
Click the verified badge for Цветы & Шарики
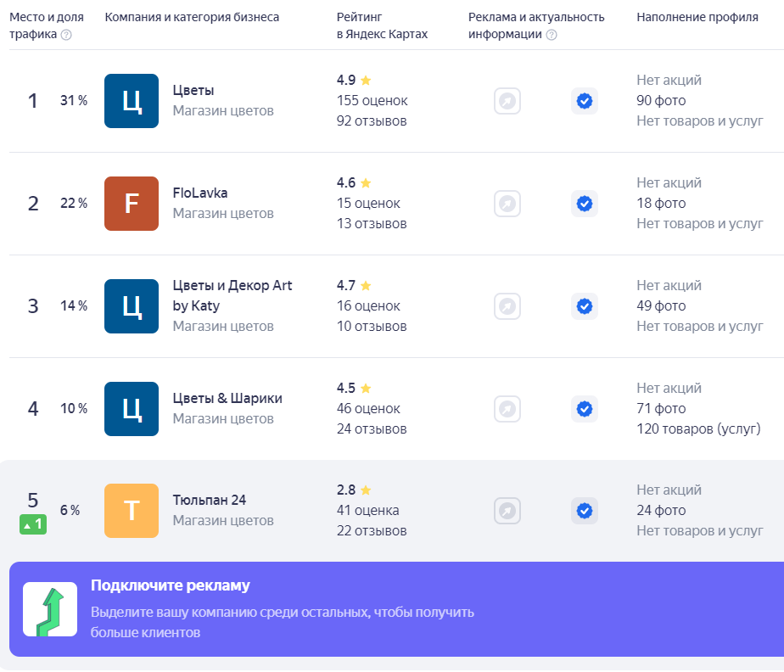click(x=585, y=409)
